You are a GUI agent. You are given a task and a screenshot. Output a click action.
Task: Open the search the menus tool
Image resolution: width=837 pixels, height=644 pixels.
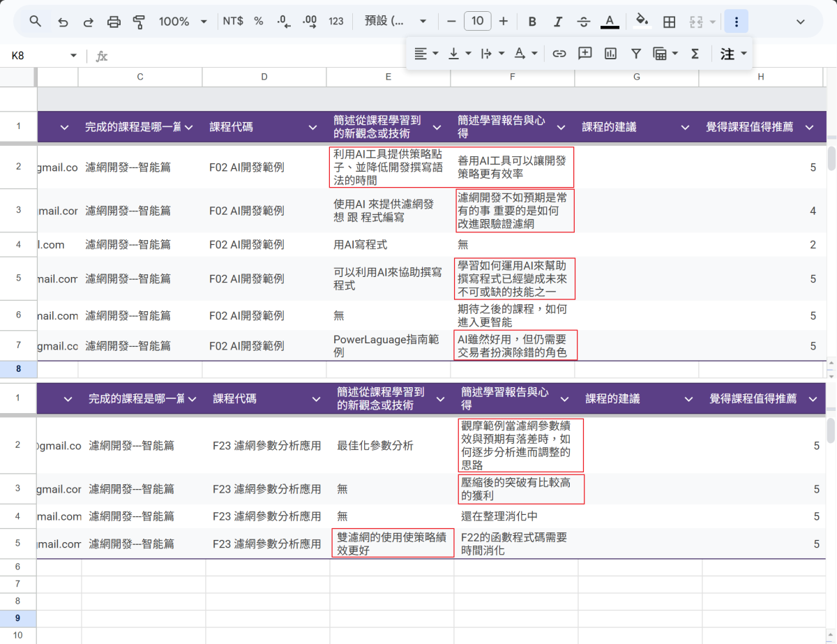pos(36,22)
